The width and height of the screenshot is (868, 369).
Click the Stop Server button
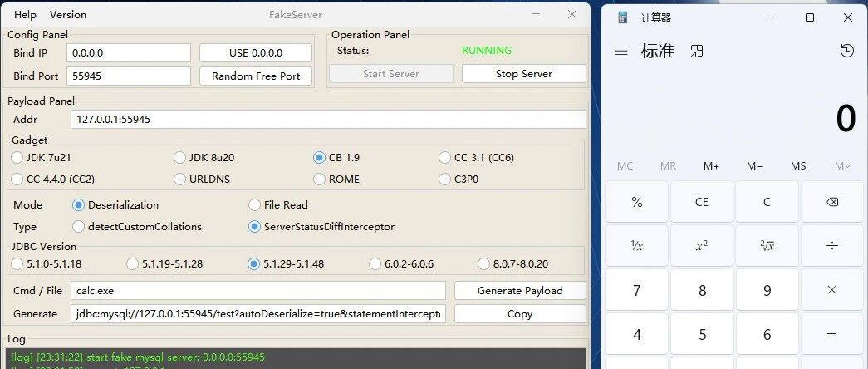point(523,74)
